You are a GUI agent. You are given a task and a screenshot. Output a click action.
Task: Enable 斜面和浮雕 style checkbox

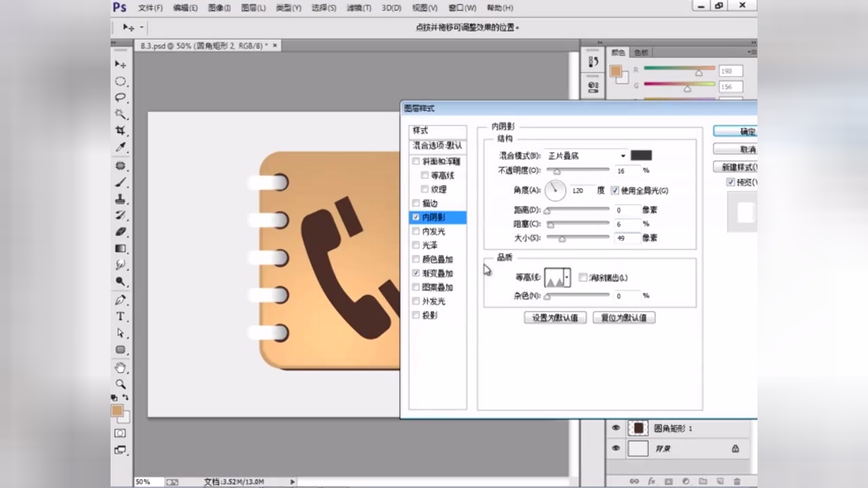(416, 161)
